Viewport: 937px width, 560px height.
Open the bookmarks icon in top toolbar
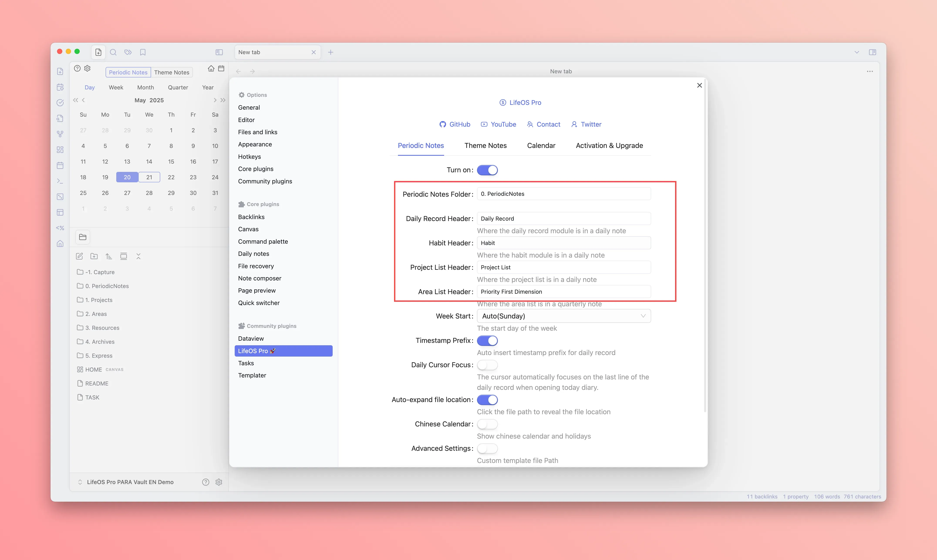click(x=143, y=52)
